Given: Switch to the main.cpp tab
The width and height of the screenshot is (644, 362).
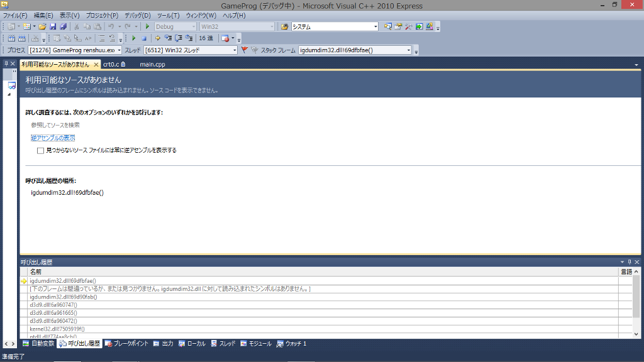Looking at the screenshot, I should click(152, 64).
